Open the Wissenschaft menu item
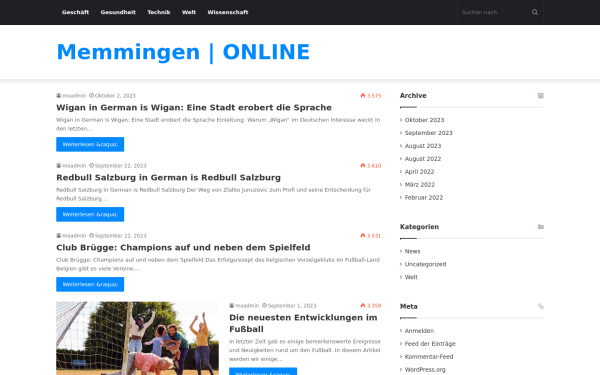The image size is (600, 375). click(228, 12)
